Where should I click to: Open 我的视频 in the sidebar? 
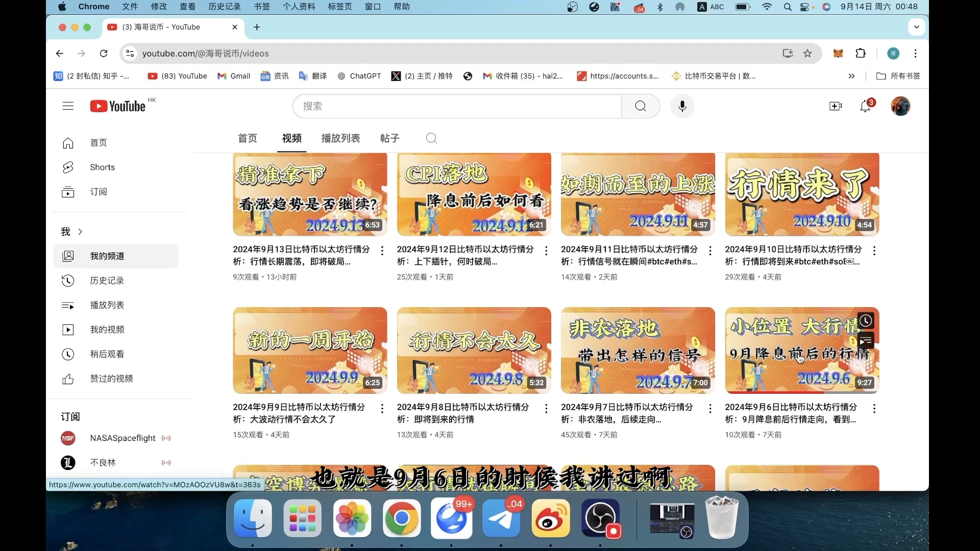[116, 330]
